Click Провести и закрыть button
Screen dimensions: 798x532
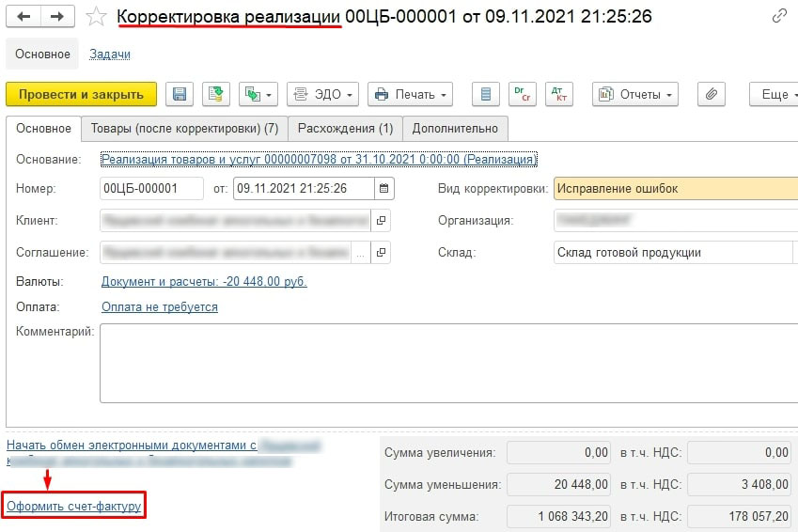[x=81, y=94]
